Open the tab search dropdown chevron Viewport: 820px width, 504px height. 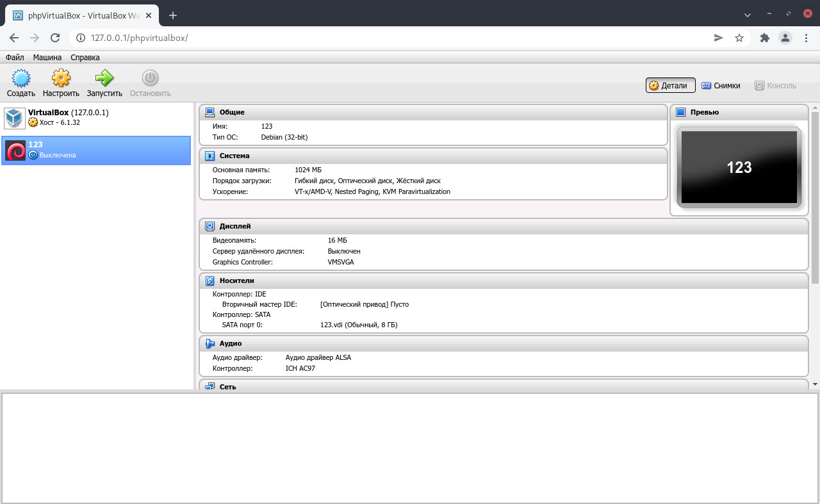[748, 15]
